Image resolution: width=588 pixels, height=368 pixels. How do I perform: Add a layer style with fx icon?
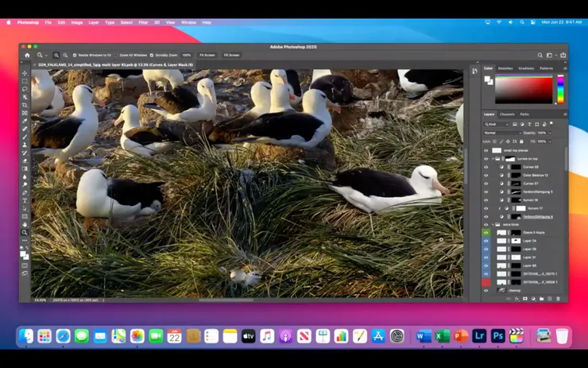[x=516, y=299]
